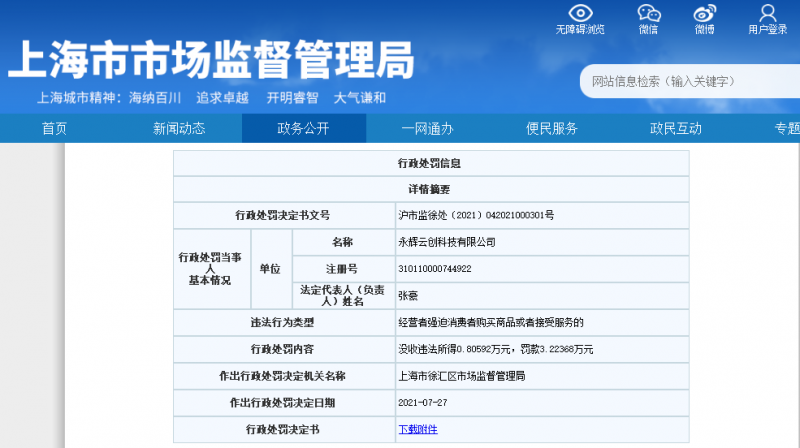
Task: Click the 作出行政处罚决定日期 label cell
Action: (284, 403)
